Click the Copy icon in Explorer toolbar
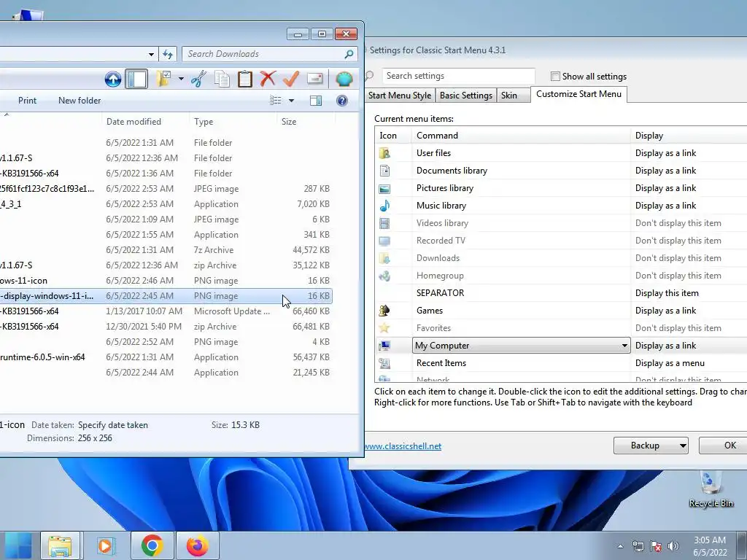 [x=222, y=79]
